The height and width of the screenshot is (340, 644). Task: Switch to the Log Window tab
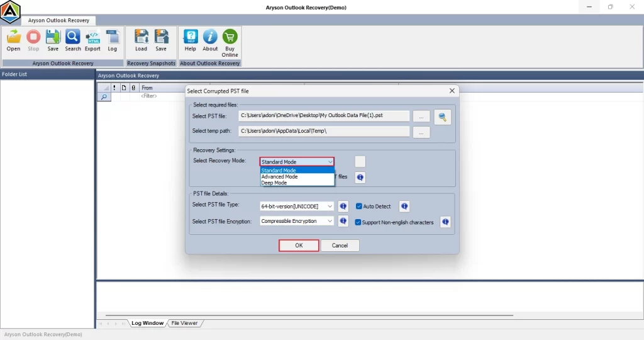147,323
